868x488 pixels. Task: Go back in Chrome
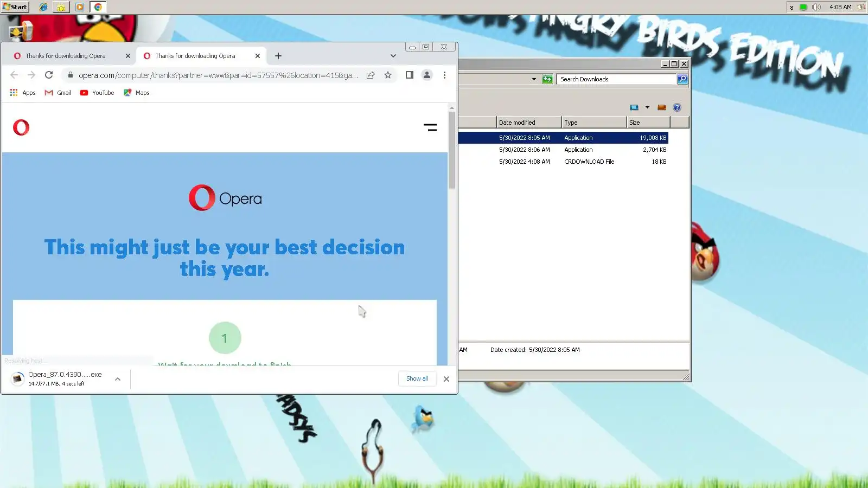coord(14,75)
